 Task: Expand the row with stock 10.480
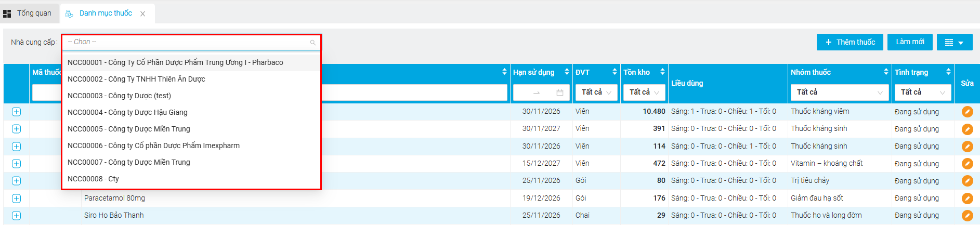click(x=16, y=112)
